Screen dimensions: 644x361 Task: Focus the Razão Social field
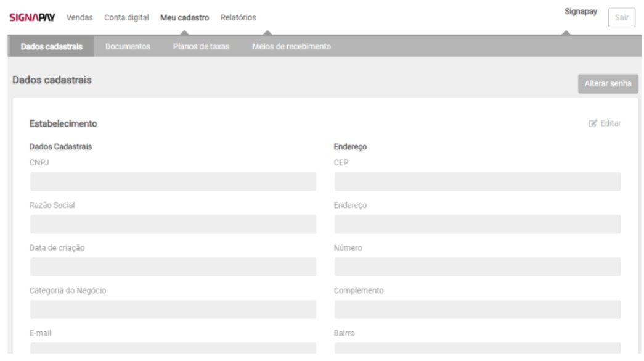[x=173, y=224]
